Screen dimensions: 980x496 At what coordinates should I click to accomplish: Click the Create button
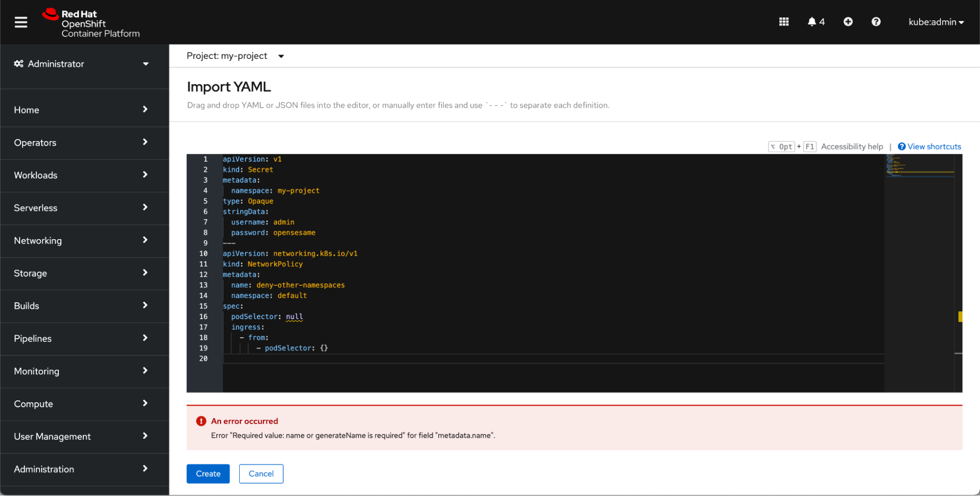point(208,474)
